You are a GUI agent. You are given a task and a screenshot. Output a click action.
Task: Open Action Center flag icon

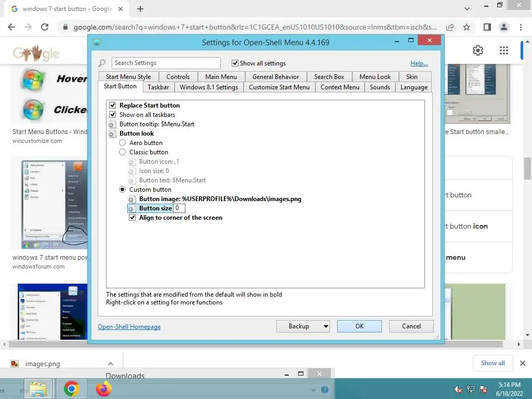click(483, 389)
